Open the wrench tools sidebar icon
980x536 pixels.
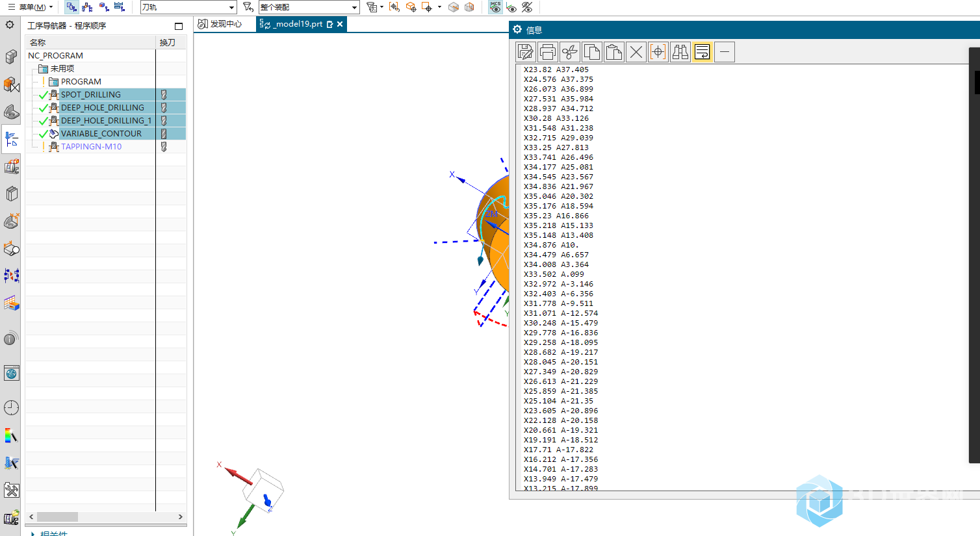pos(11,490)
